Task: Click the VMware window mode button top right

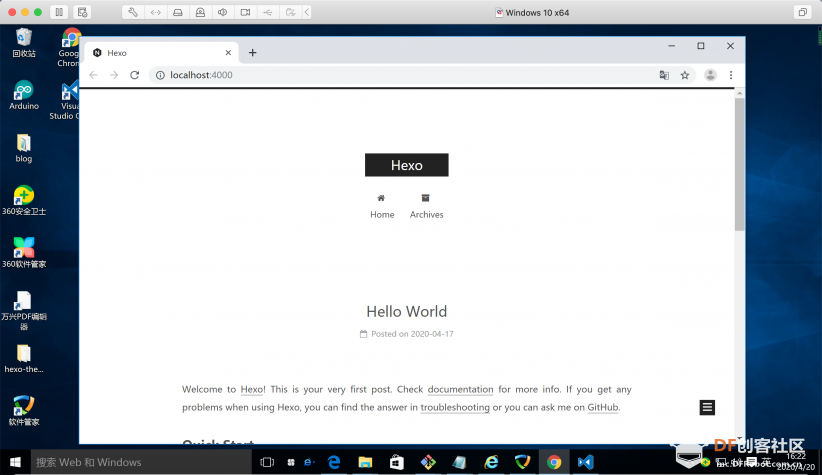Action: 803,12
